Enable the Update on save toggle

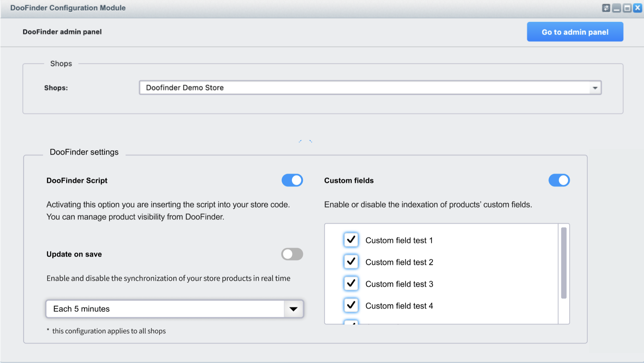point(292,254)
